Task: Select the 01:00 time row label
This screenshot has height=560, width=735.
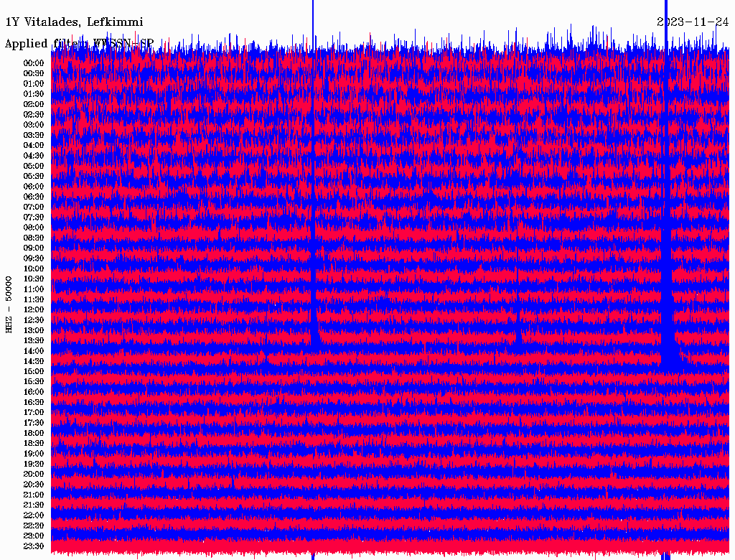Action: click(x=34, y=84)
